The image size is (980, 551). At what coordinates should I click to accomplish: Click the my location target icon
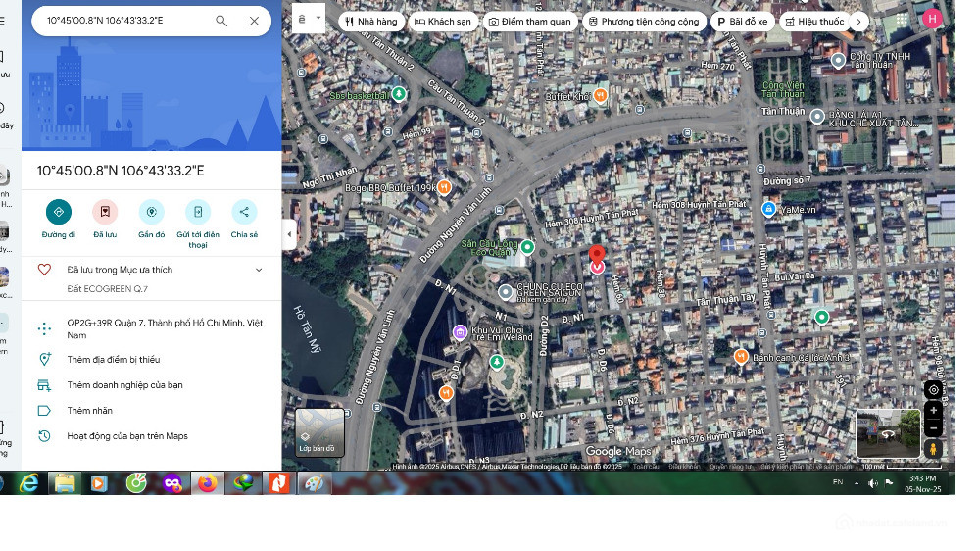tap(934, 389)
